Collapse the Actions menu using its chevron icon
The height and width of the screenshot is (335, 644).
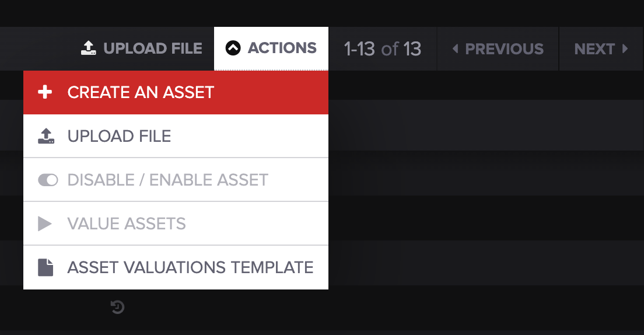click(x=233, y=48)
